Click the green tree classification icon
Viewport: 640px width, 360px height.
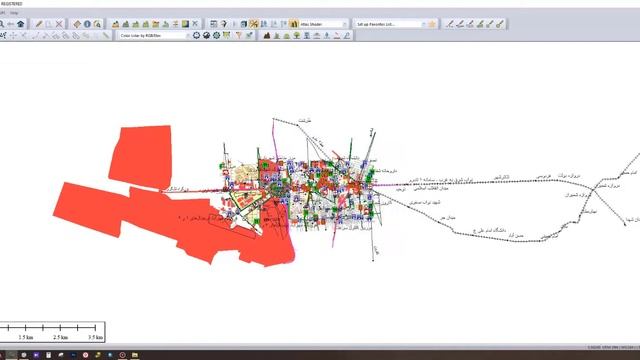click(297, 36)
